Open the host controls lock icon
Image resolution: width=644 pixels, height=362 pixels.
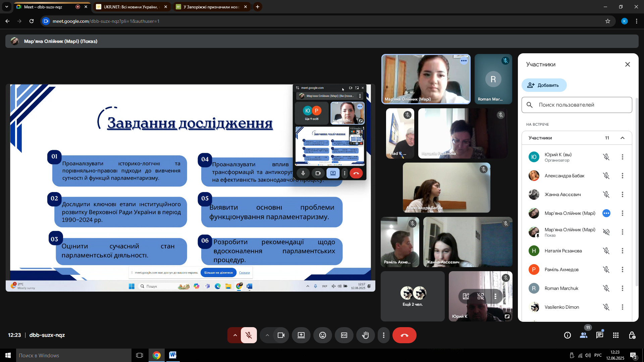click(632, 335)
